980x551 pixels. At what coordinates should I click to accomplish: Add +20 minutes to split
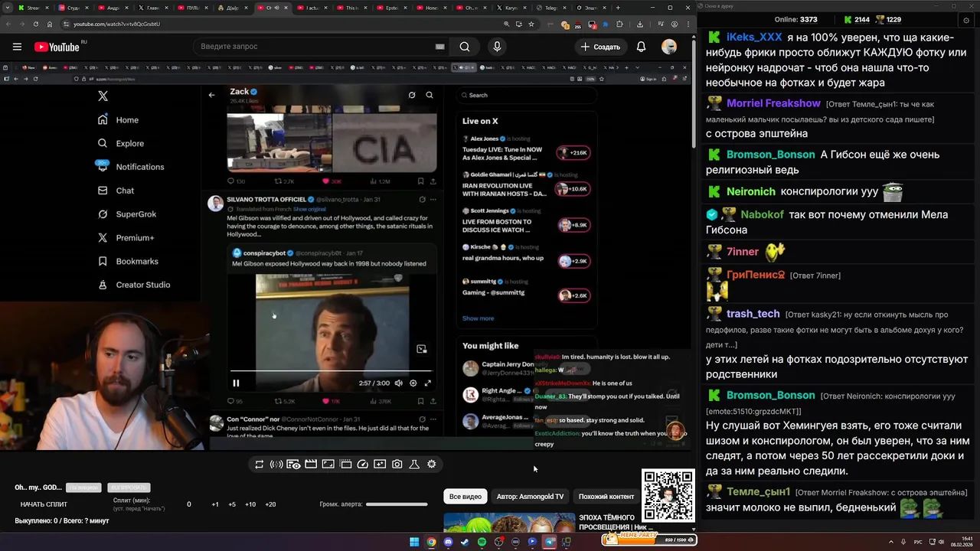tap(270, 504)
